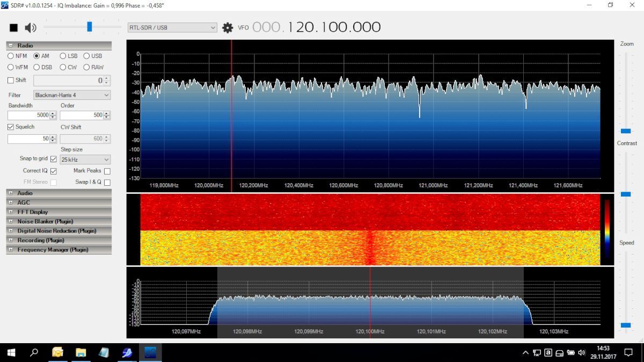Click the system tray volume icon
The image size is (644, 362).
[x=581, y=353]
